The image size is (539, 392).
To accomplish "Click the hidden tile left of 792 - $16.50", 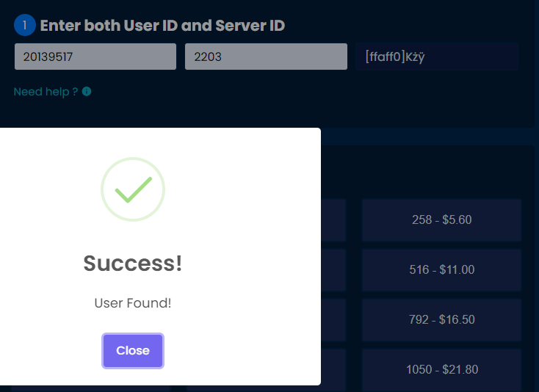I will point(333,319).
